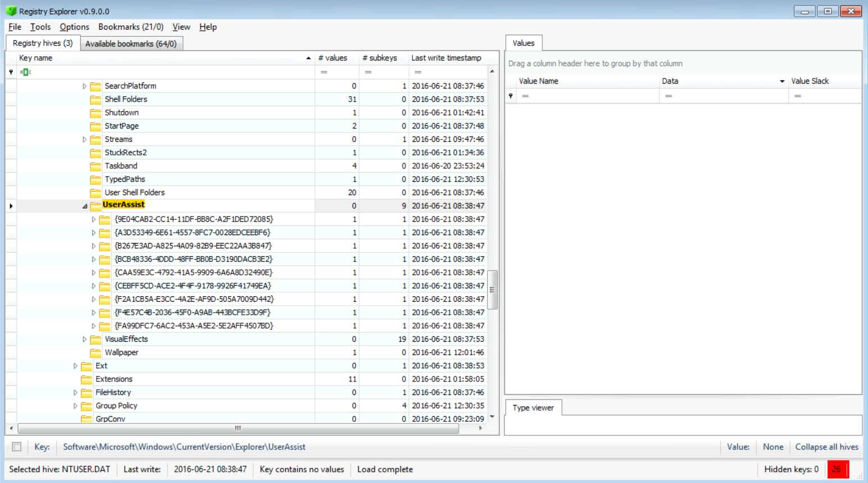This screenshot has height=483, width=868.
Task: Open the Bookmarks (21/0) menu
Action: (131, 27)
